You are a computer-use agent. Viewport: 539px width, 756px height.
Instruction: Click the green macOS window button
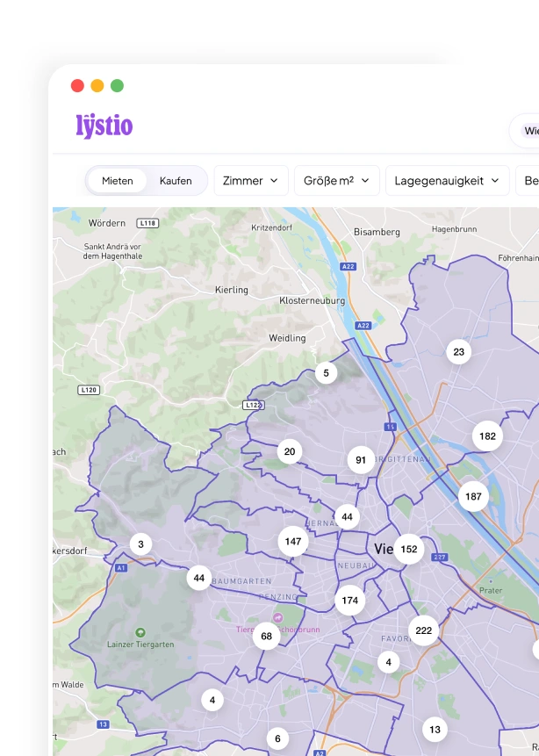117,86
